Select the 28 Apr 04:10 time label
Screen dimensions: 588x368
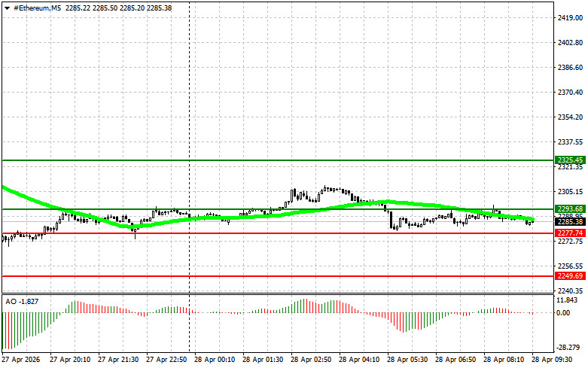(x=359, y=360)
